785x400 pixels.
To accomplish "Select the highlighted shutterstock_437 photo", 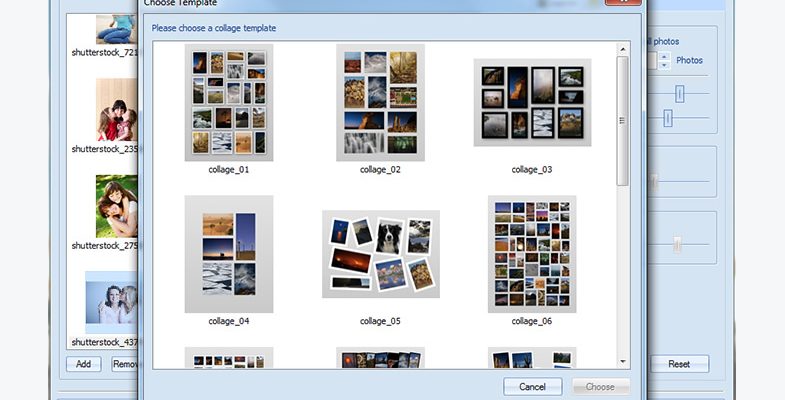I will pyautogui.click(x=111, y=302).
